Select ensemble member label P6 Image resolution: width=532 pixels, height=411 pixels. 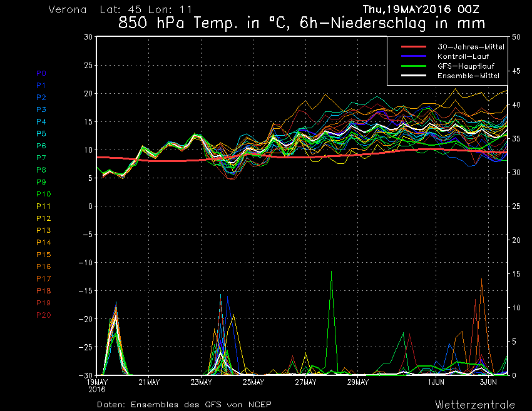coord(41,146)
